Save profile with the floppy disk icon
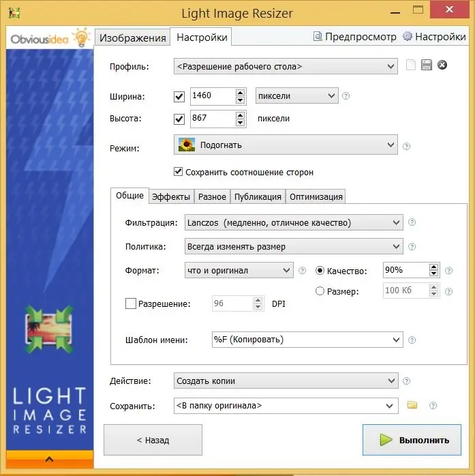475x476 pixels. pyautogui.click(x=427, y=65)
